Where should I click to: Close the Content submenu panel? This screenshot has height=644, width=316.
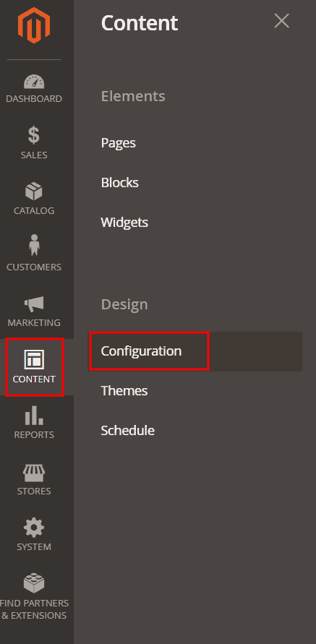[281, 21]
